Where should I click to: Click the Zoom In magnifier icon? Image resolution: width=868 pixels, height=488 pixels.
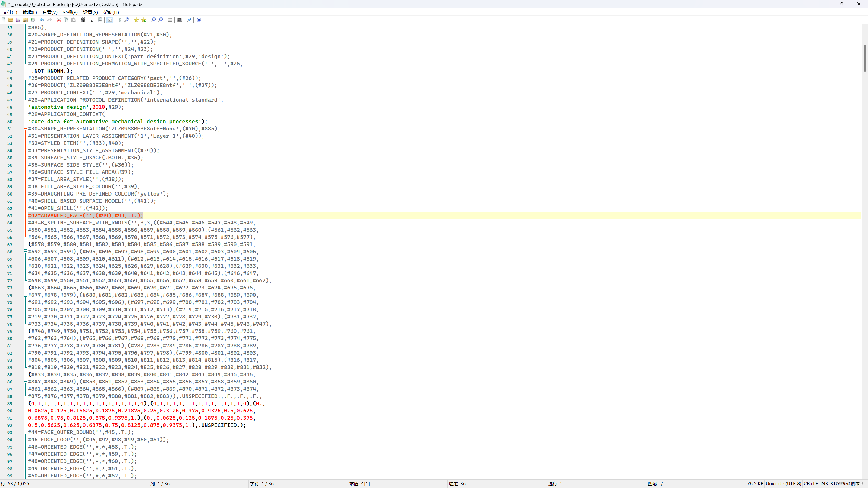(153, 20)
